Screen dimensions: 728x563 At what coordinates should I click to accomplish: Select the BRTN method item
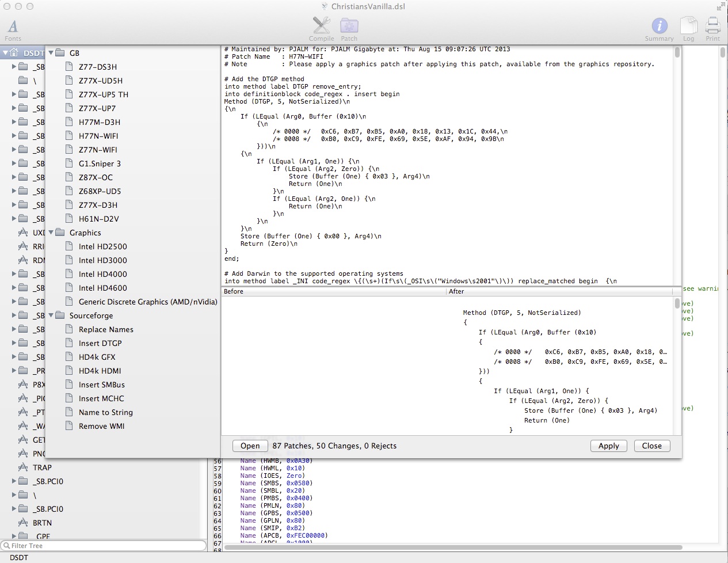pyautogui.click(x=42, y=523)
